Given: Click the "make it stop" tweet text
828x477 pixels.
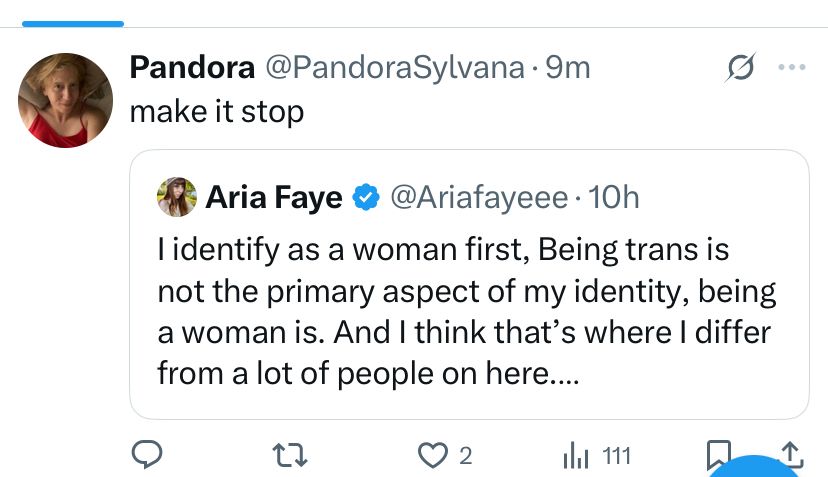Looking at the screenshot, I should (x=216, y=111).
